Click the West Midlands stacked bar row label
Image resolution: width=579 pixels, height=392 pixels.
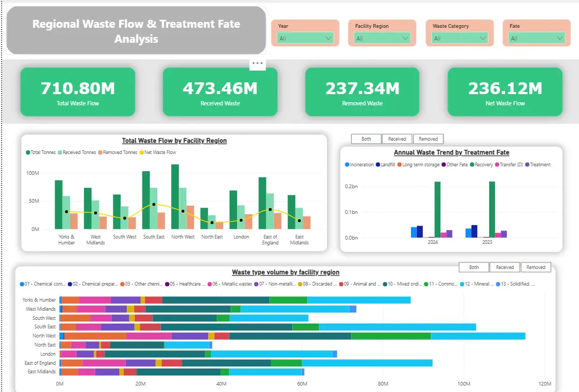click(x=41, y=309)
